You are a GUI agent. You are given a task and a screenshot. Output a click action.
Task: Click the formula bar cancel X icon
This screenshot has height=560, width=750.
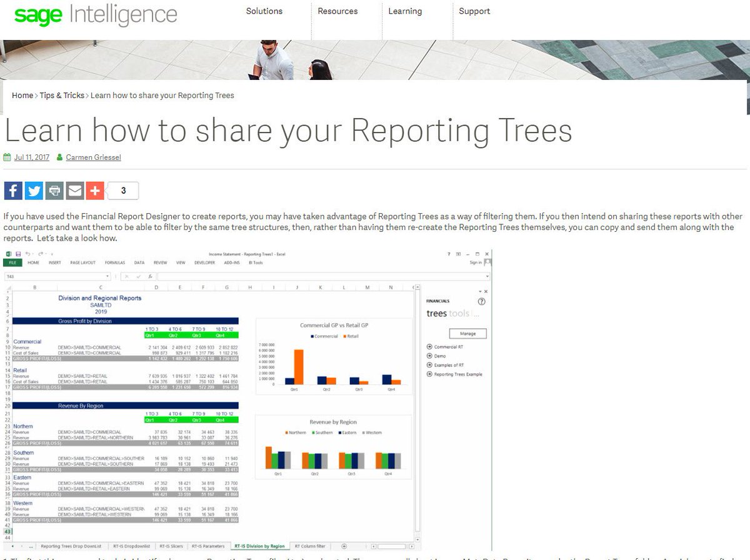click(127, 276)
